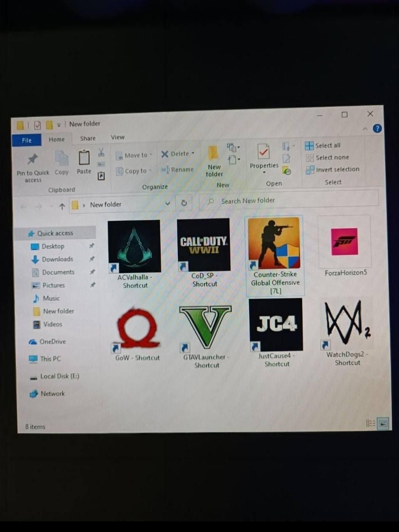This screenshot has width=399, height=532.
Task: Switch to the View ribbon tab
Action: coord(118,137)
